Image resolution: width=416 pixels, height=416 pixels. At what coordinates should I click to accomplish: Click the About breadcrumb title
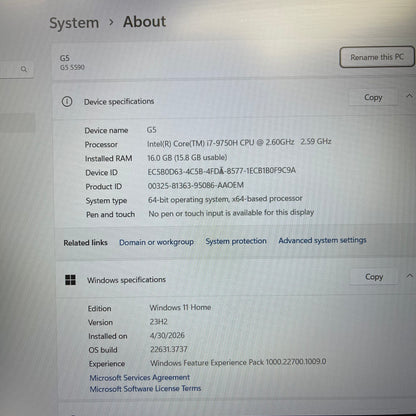pos(144,22)
